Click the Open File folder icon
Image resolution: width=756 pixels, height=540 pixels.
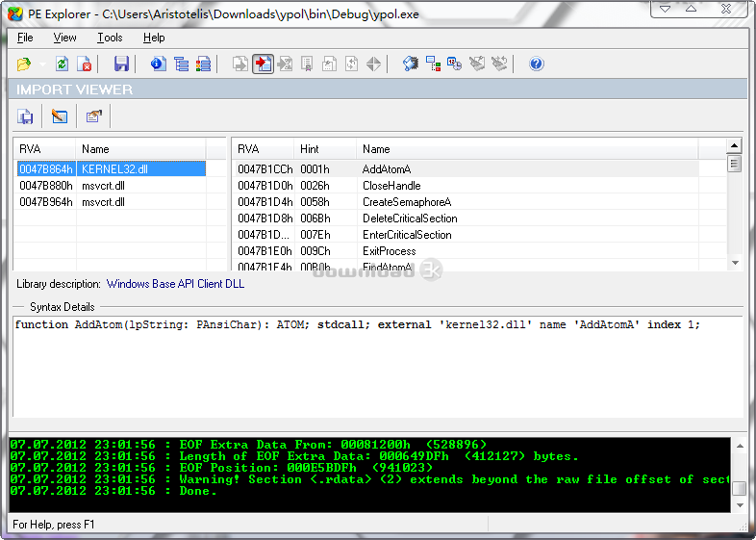coord(24,64)
